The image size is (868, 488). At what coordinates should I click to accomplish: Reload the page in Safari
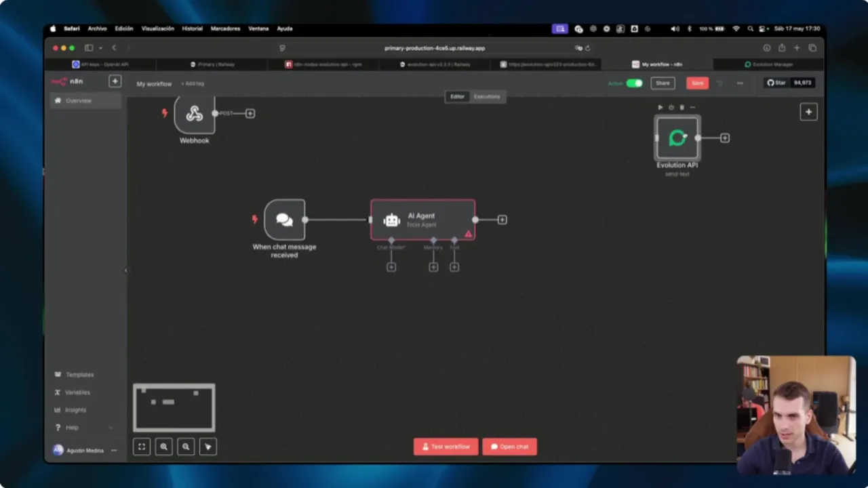coord(587,48)
